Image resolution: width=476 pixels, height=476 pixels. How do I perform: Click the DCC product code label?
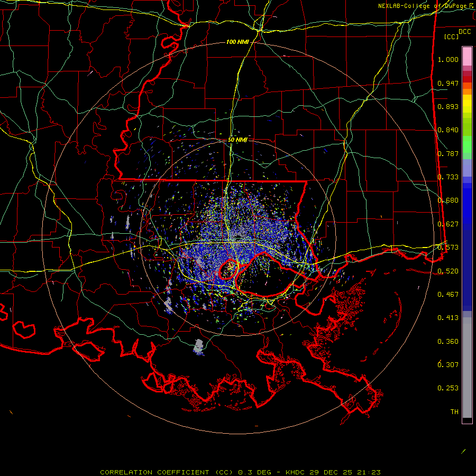[464, 32]
